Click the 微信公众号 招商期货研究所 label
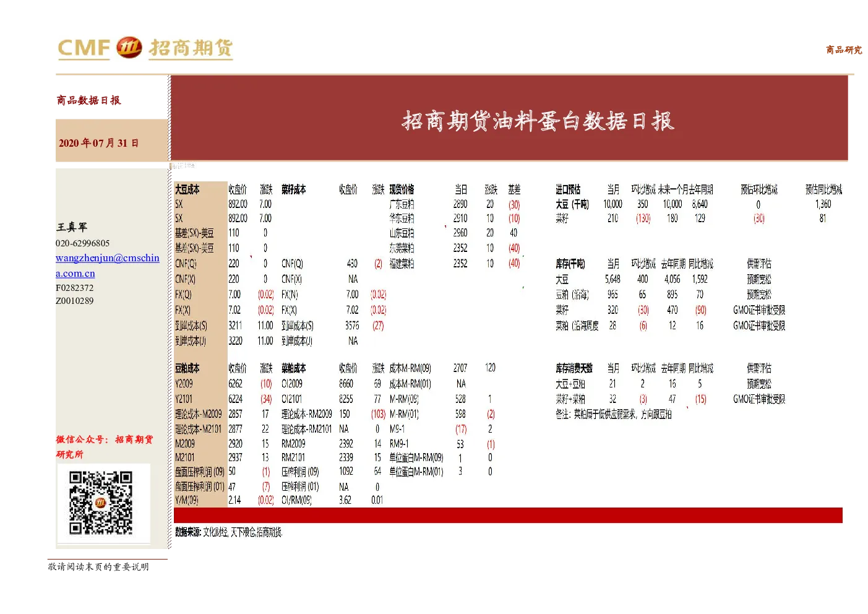Image resolution: width=868 pixels, height=614 pixels. (x=105, y=447)
